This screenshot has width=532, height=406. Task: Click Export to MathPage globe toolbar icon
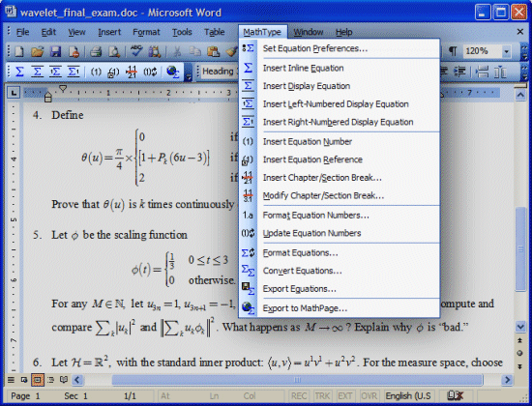173,72
